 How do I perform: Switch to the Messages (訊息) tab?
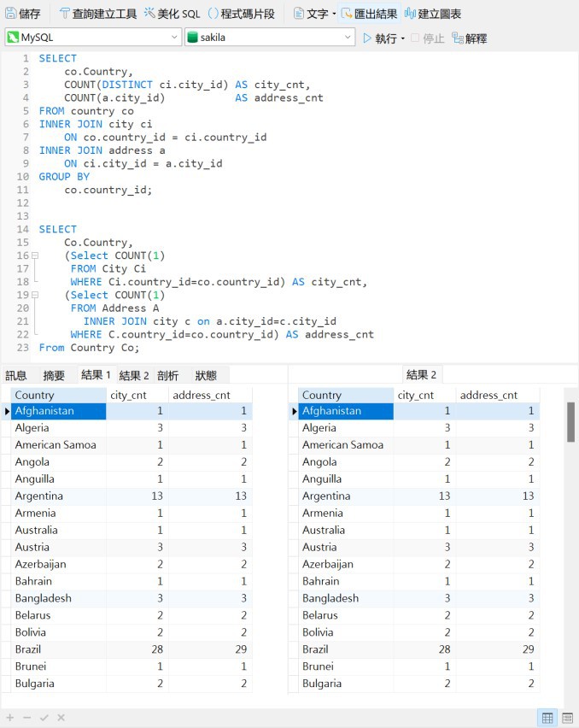click(16, 375)
